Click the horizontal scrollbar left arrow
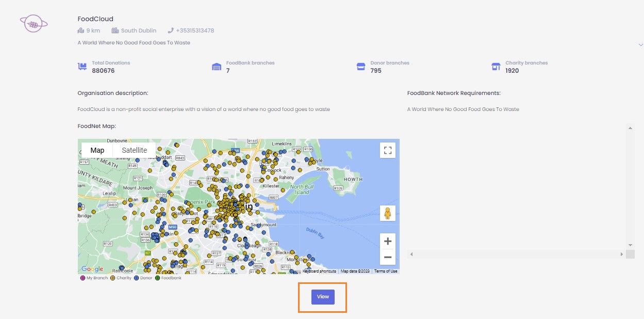644x319 pixels. 411,254
